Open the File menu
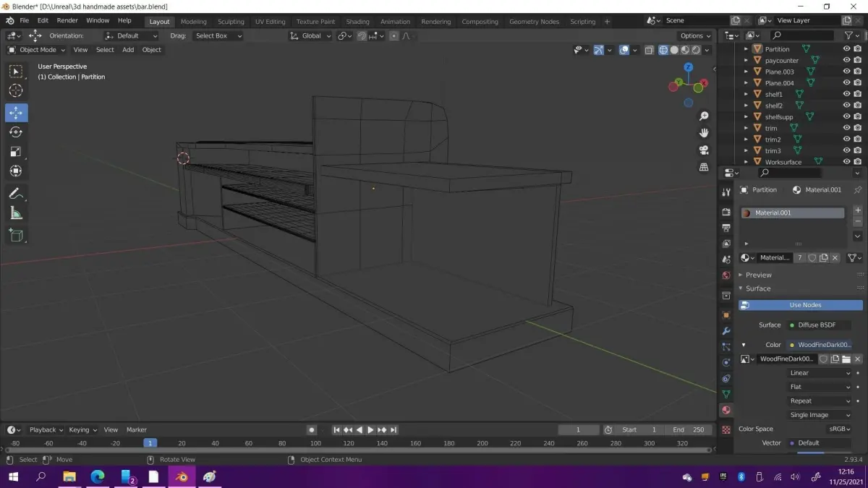The width and height of the screenshot is (868, 488). (25, 21)
